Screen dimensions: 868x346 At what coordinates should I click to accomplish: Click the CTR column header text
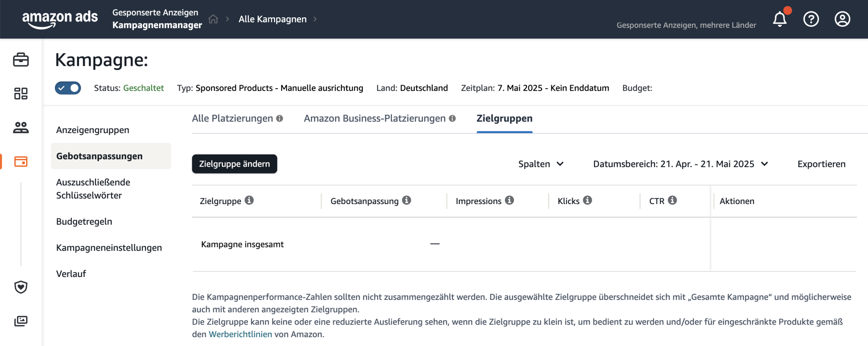click(x=657, y=201)
